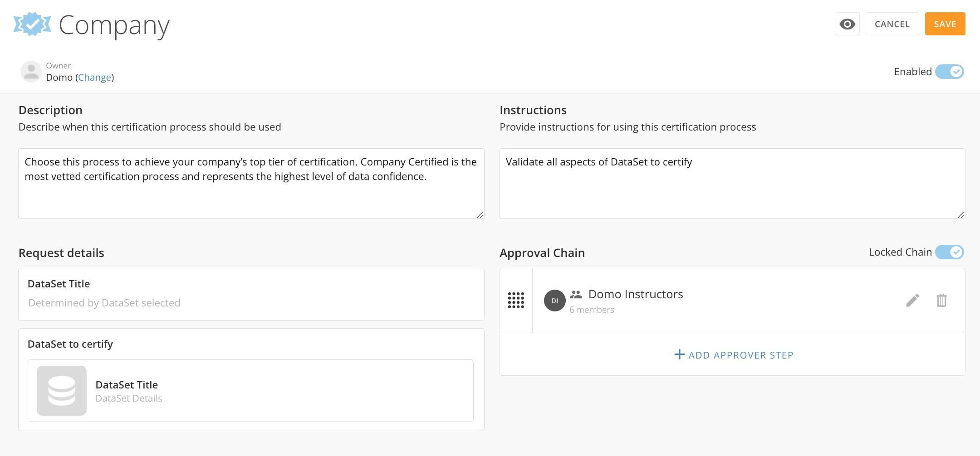980x456 pixels.
Task: Click the trash icon to delete approver step
Action: 941,300
